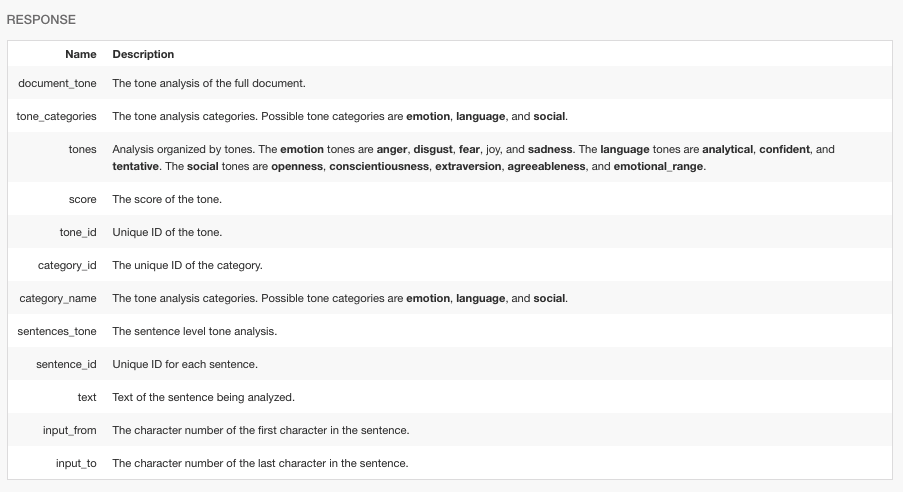The width and height of the screenshot is (903, 492).
Task: Click the RESPONSE section heading
Action: pos(41,20)
